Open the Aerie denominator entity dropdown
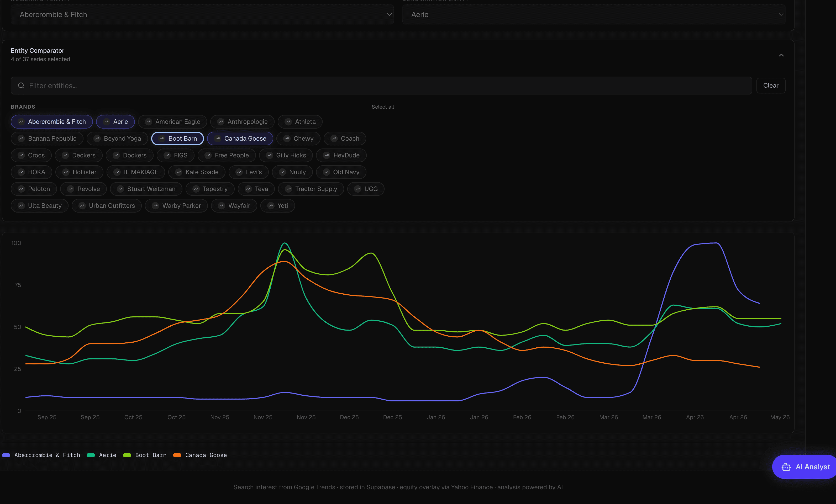This screenshot has height=504, width=836. [594, 15]
